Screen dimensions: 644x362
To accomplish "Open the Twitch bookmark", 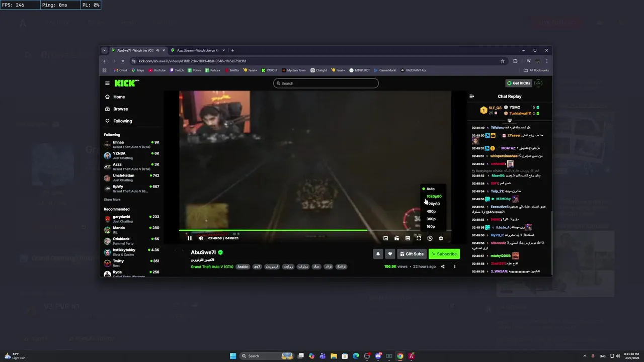I will (x=177, y=70).
